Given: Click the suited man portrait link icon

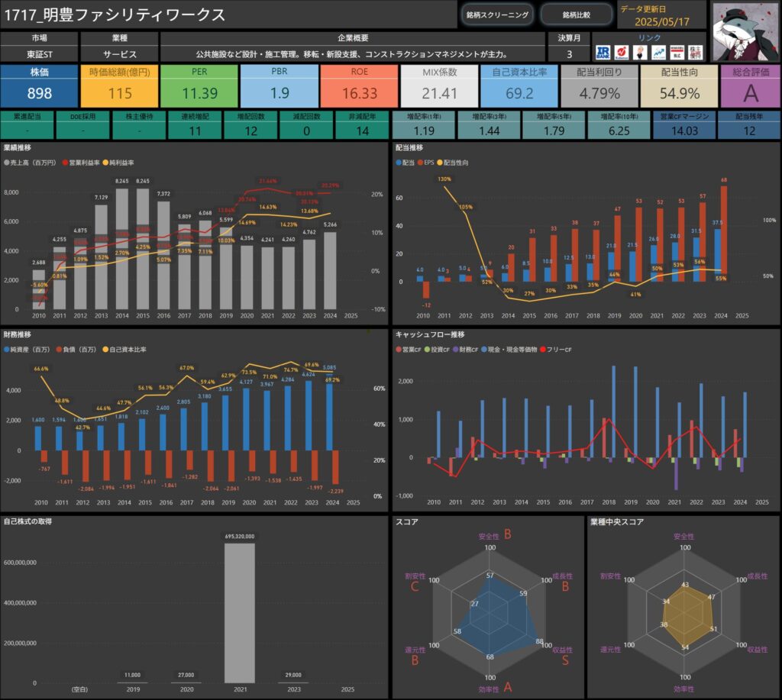Looking at the screenshot, I should coord(640,53).
